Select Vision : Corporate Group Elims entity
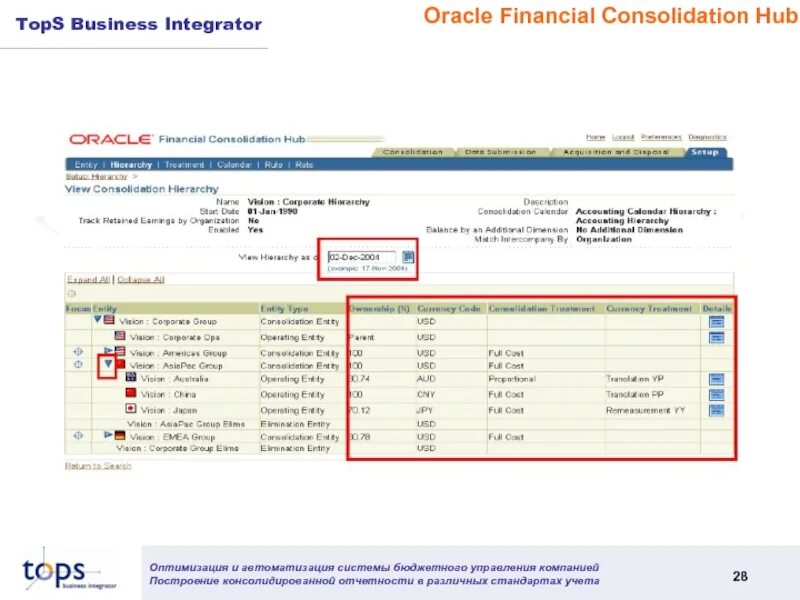800x600 pixels. [x=178, y=448]
